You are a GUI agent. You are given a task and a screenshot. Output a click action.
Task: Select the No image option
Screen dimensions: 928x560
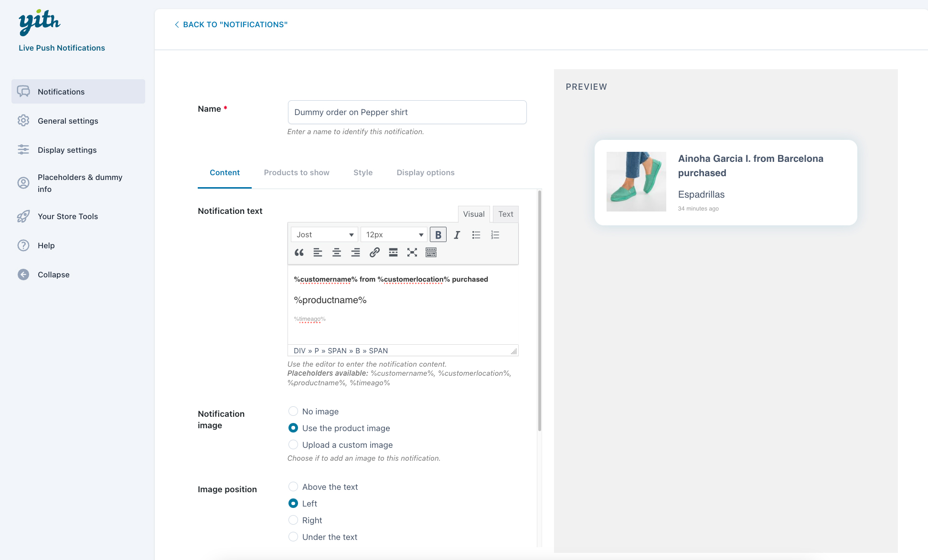(x=293, y=411)
